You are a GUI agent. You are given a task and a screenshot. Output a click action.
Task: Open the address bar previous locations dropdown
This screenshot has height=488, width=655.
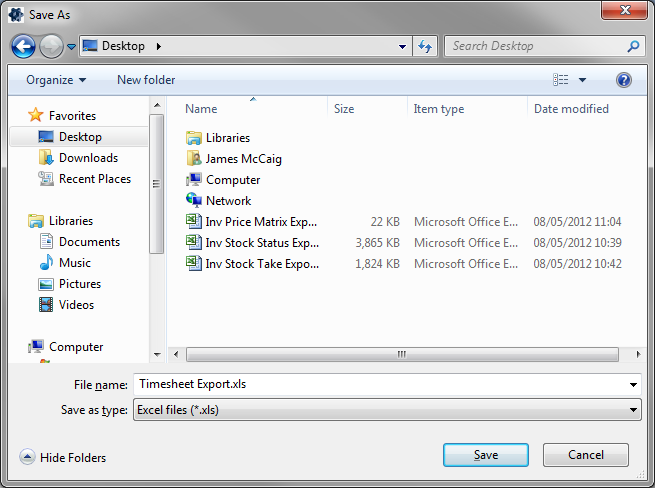pyautogui.click(x=402, y=46)
